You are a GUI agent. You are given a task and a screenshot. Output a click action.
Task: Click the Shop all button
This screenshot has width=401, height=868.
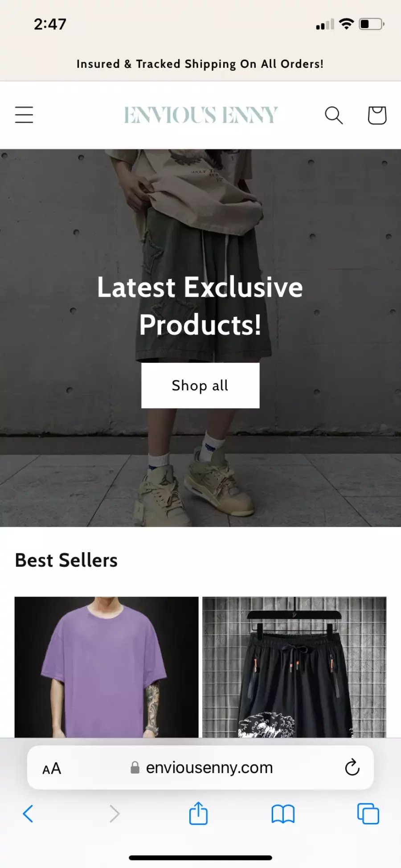coord(200,385)
